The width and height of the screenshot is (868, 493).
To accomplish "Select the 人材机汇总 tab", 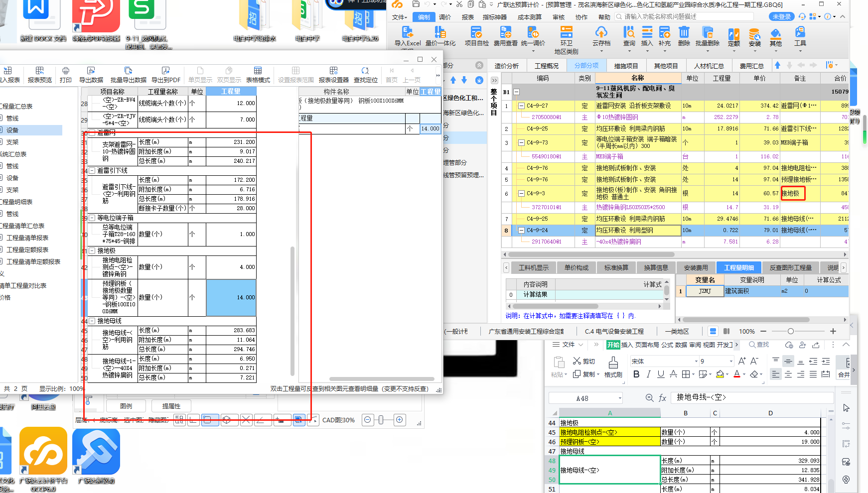I will [709, 66].
